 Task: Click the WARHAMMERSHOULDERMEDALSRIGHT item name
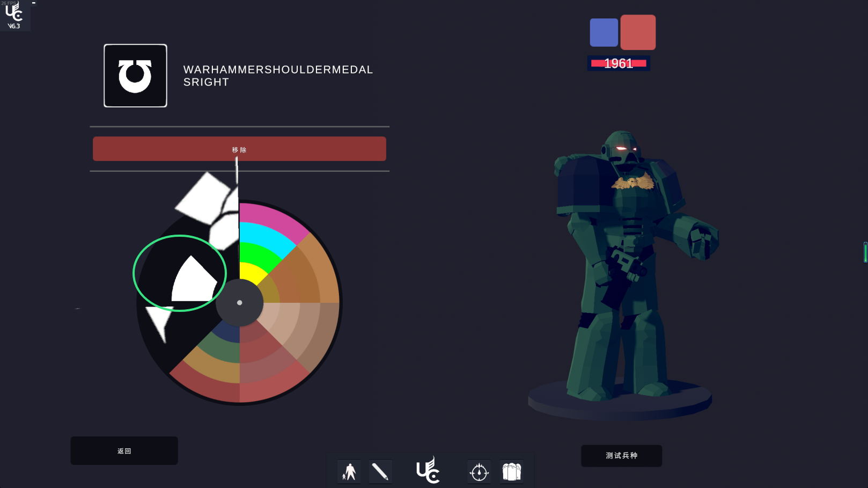tap(278, 76)
